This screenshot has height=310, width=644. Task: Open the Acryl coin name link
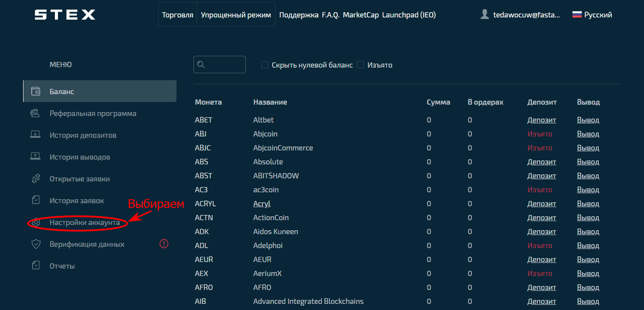pos(262,204)
